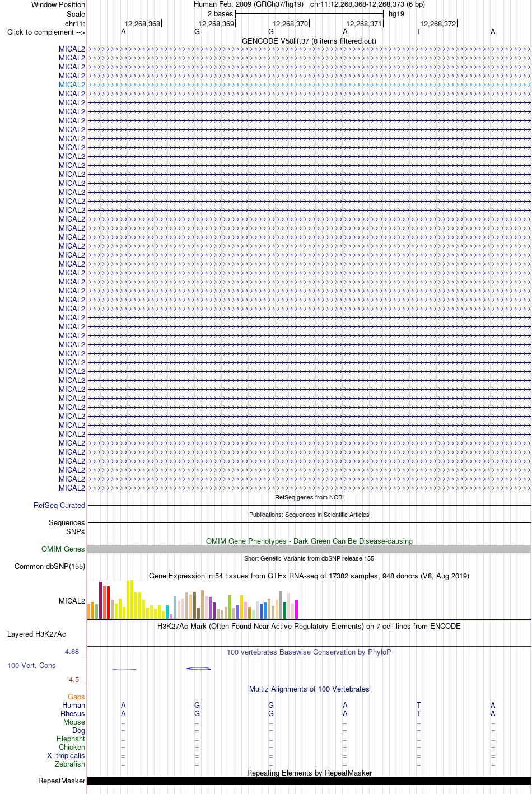Click the 100 Vert. Cons track label
Image resolution: width=532 pixels, height=794 pixels.
pyautogui.click(x=31, y=665)
